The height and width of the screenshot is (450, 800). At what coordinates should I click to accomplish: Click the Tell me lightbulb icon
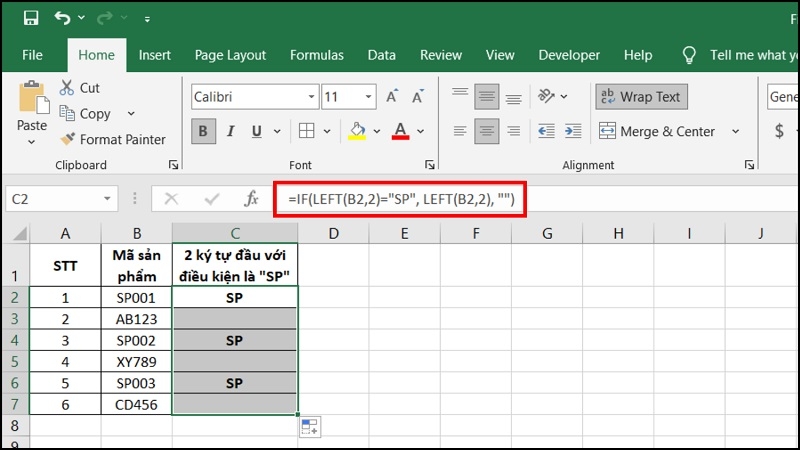tap(689, 55)
